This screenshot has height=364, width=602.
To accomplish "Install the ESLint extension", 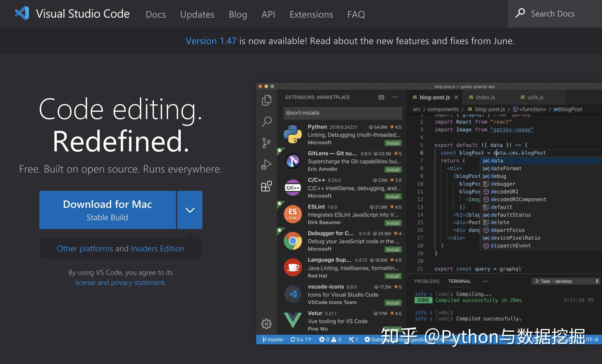I will pyautogui.click(x=393, y=223).
